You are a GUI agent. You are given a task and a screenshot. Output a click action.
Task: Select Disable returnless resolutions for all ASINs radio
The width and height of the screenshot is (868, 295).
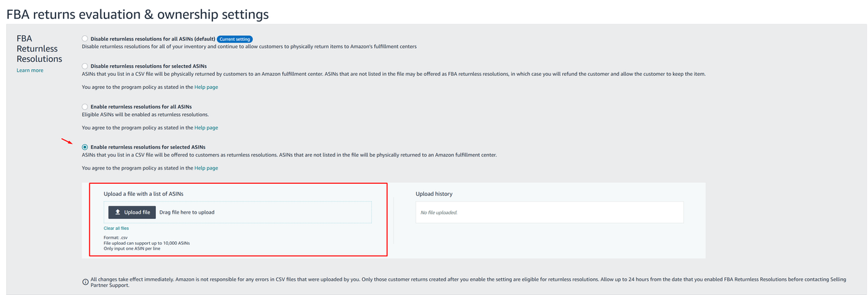pos(85,39)
